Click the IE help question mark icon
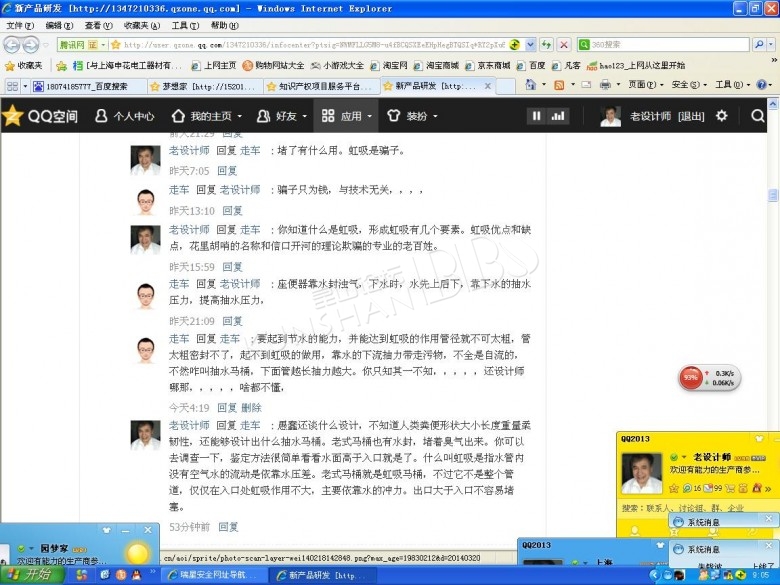 [x=761, y=85]
